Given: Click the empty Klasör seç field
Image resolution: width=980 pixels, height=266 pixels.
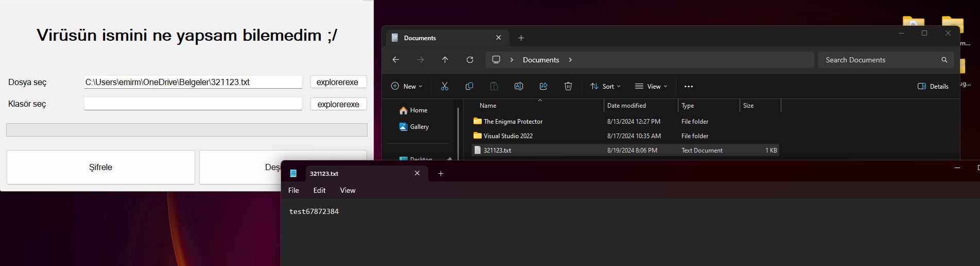Looking at the screenshot, I should click(193, 104).
